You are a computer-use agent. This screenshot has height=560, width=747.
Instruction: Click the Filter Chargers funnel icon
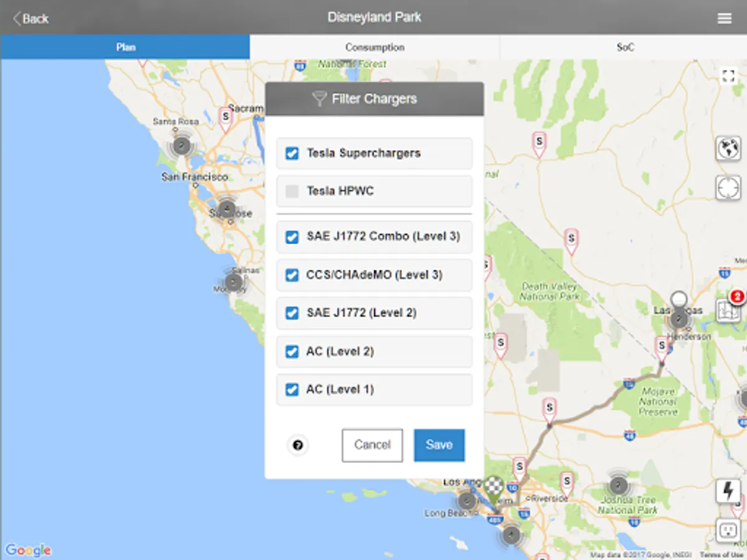pyautogui.click(x=319, y=99)
